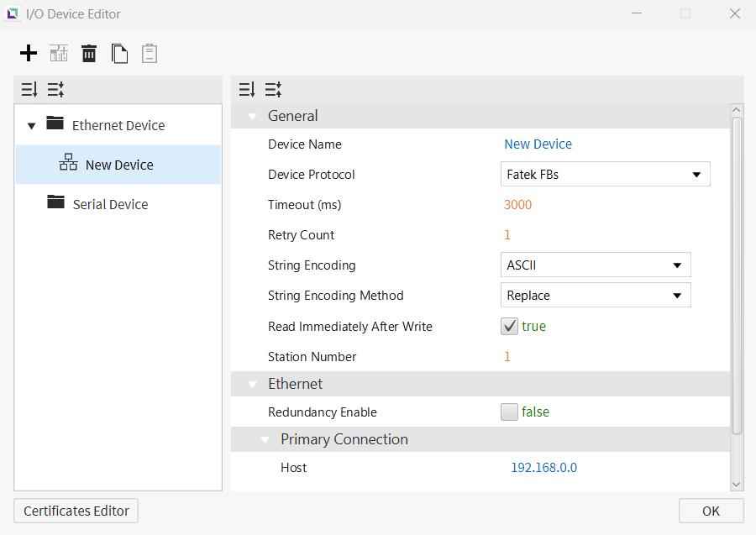This screenshot has height=535, width=756.
Task: Click the I/O Device Editor app icon
Action: click(13, 13)
